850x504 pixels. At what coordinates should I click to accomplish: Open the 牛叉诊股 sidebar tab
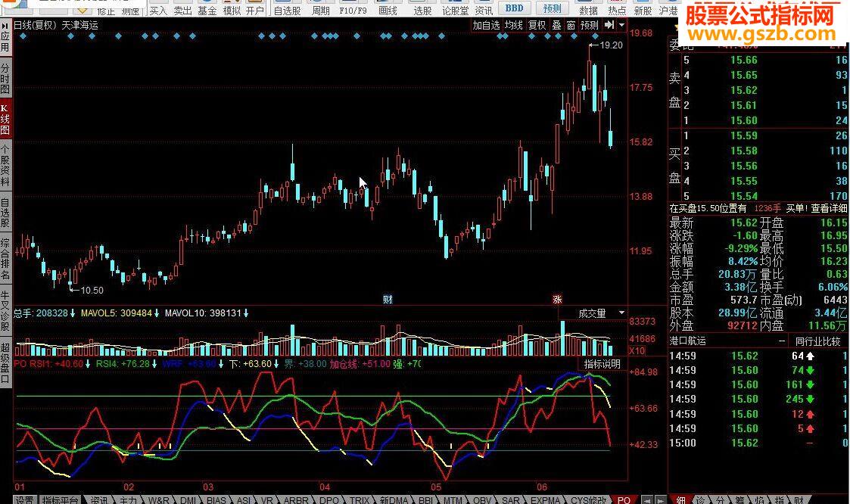coord(5,311)
